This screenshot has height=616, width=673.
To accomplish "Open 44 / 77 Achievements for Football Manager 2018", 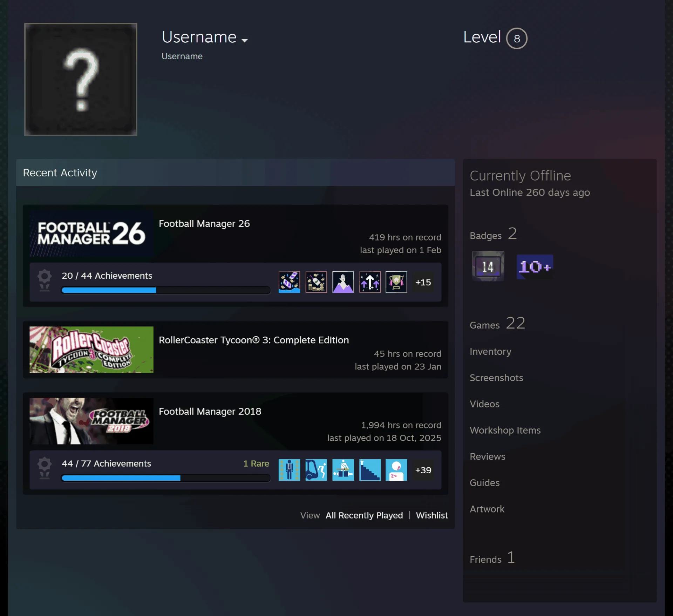I will pos(106,464).
